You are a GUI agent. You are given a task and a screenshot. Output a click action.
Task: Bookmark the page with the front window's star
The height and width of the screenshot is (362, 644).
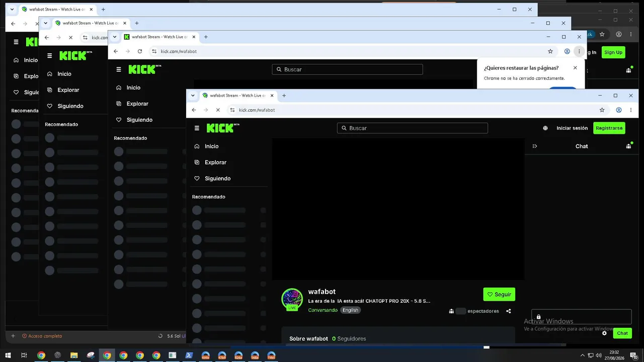(x=602, y=110)
